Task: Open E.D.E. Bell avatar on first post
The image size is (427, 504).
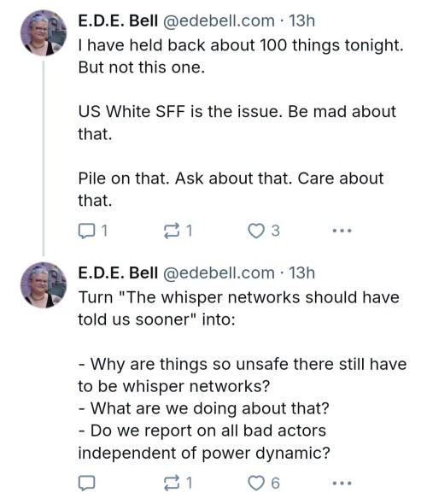Action: coord(44,32)
